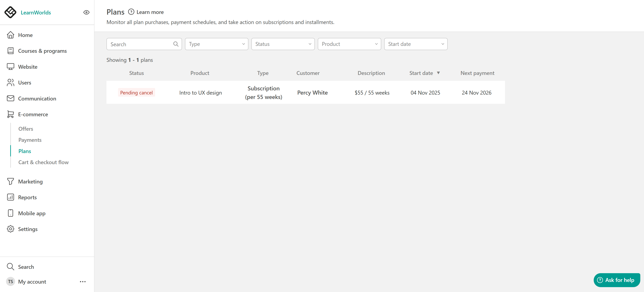Click the LearnWorlds logo icon
Viewport: 644px width, 292px height.
click(x=10, y=12)
